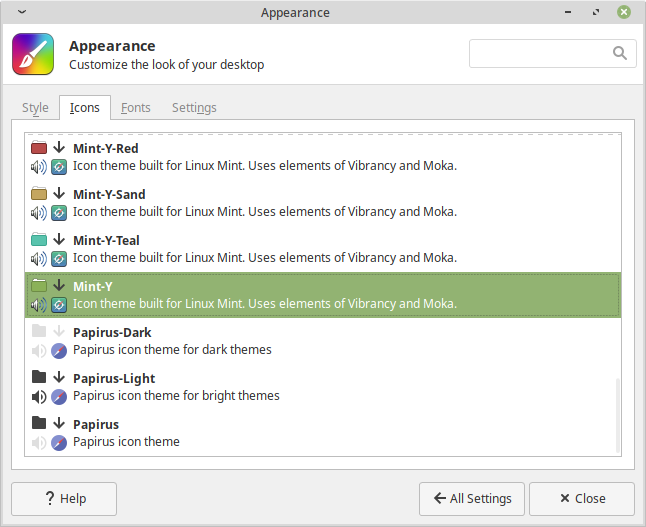Click the Appearance paintbrush app icon
This screenshot has width=646, height=527.
(33, 54)
